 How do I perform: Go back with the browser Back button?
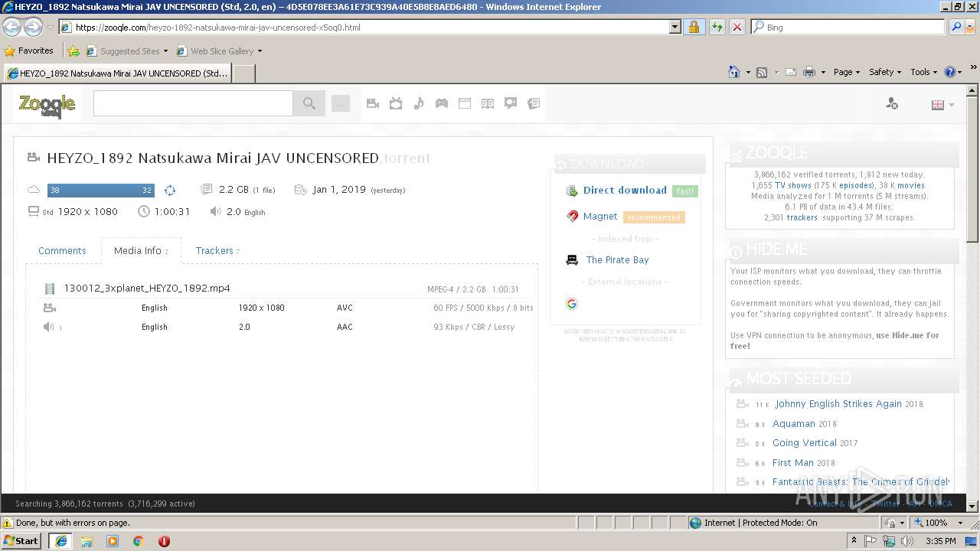click(12, 27)
